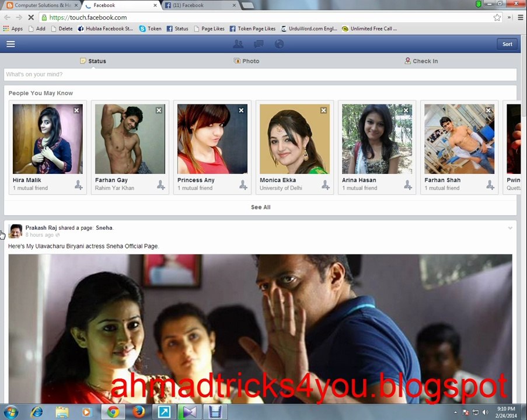Image resolution: width=527 pixels, height=420 pixels.
Task: Launch Internet Explorer from taskbar
Action: pyautogui.click(x=37, y=412)
